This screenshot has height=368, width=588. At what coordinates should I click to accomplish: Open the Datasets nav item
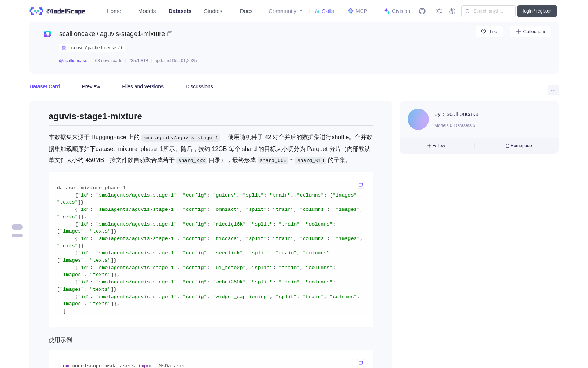[x=180, y=11]
